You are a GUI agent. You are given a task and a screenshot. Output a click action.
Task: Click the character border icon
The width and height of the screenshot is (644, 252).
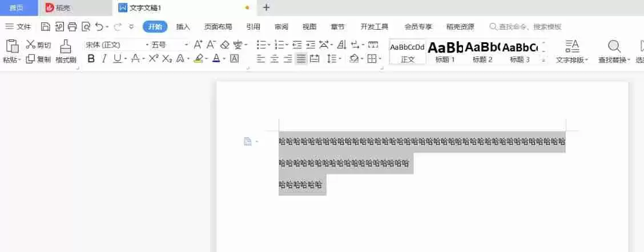(x=234, y=59)
